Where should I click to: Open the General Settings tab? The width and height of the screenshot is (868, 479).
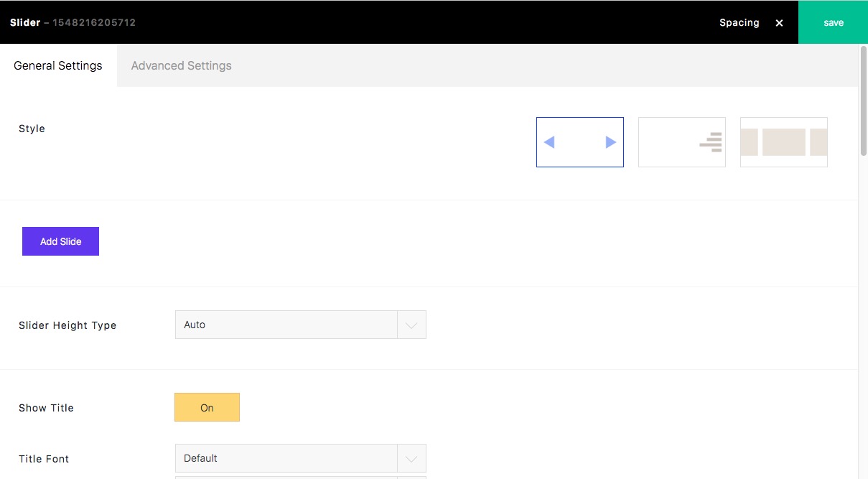click(58, 65)
